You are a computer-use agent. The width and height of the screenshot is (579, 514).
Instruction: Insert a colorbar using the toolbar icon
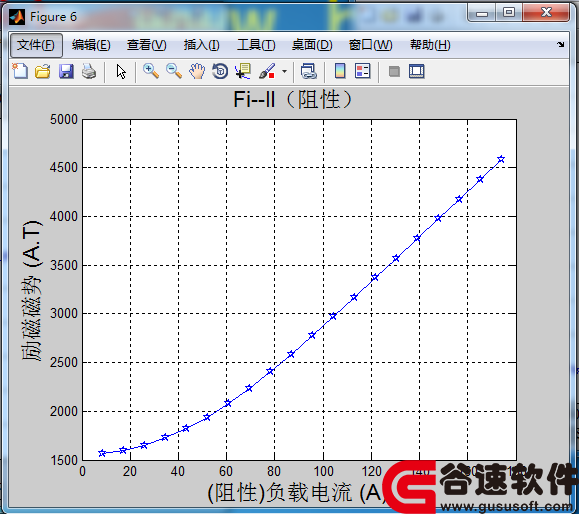[x=340, y=71]
